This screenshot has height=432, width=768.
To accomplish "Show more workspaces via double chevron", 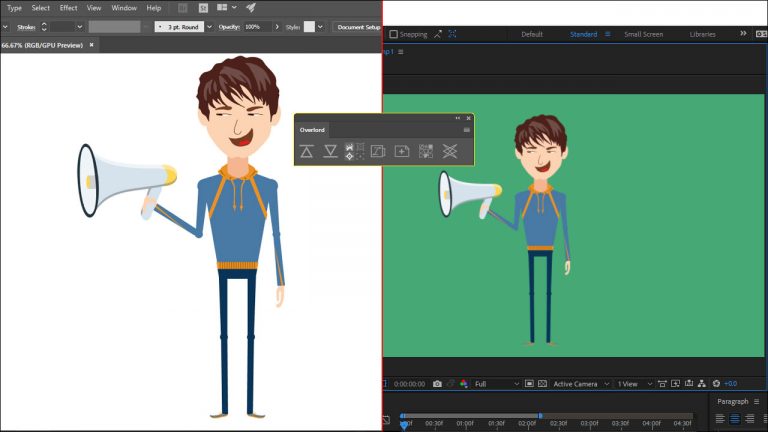I will click(x=743, y=33).
